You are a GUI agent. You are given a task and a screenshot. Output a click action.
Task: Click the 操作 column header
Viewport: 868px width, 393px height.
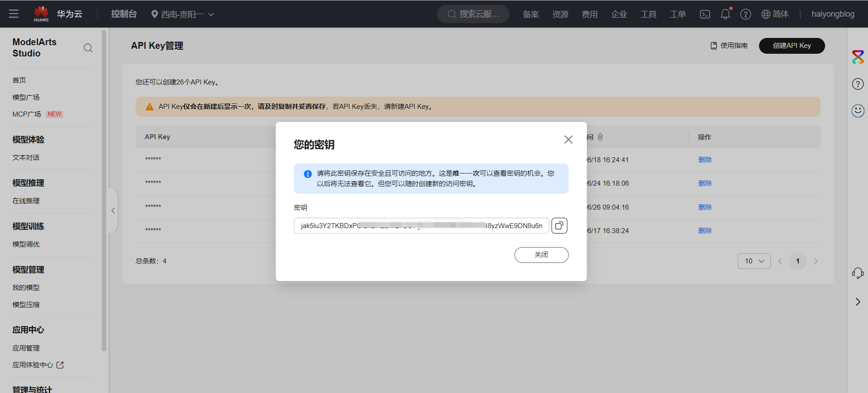[x=704, y=137]
